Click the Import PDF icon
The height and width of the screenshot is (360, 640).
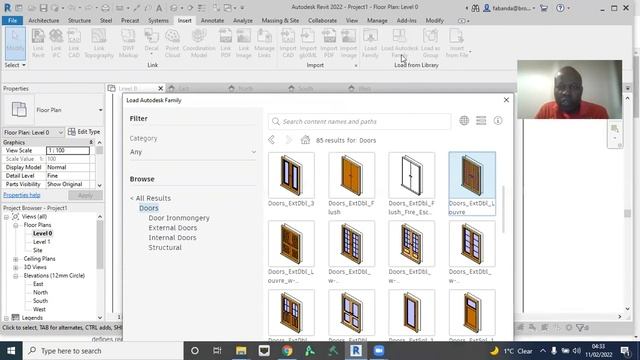pyautogui.click(x=329, y=43)
